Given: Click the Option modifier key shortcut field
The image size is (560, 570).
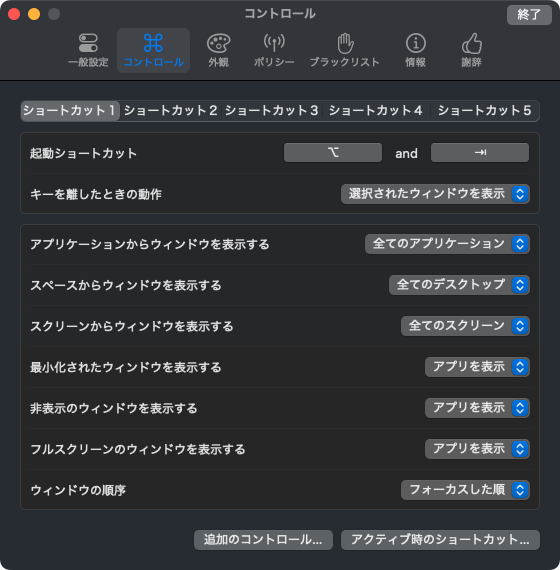Looking at the screenshot, I should [x=333, y=152].
